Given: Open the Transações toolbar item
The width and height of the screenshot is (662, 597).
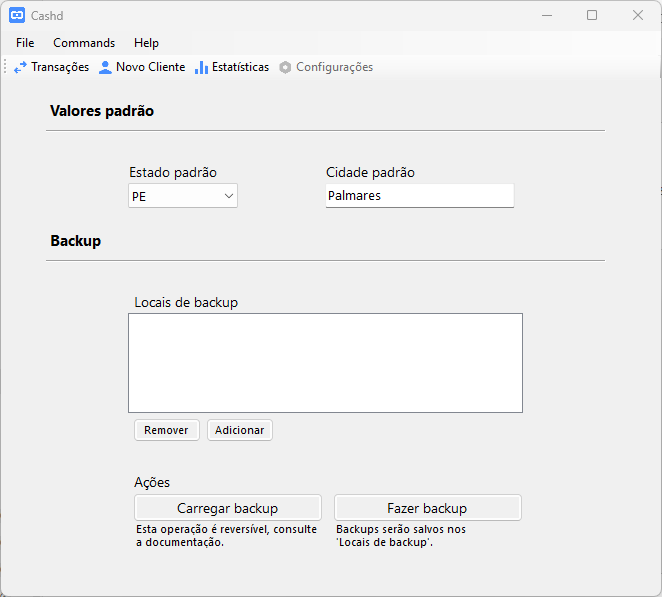Looking at the screenshot, I should [52, 67].
